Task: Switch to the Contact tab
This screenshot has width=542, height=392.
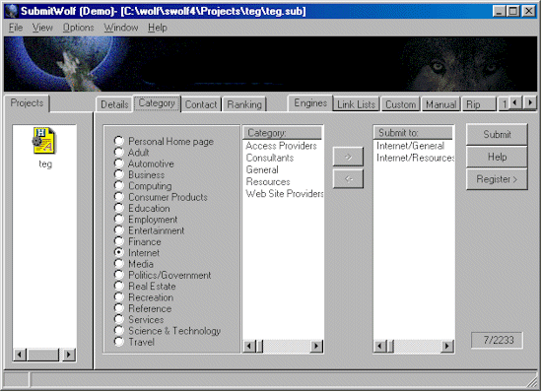Action: click(x=201, y=104)
